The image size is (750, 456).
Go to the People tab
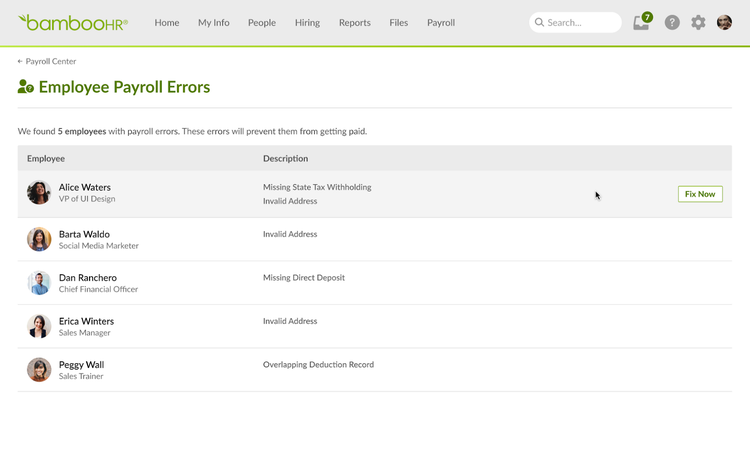(262, 22)
